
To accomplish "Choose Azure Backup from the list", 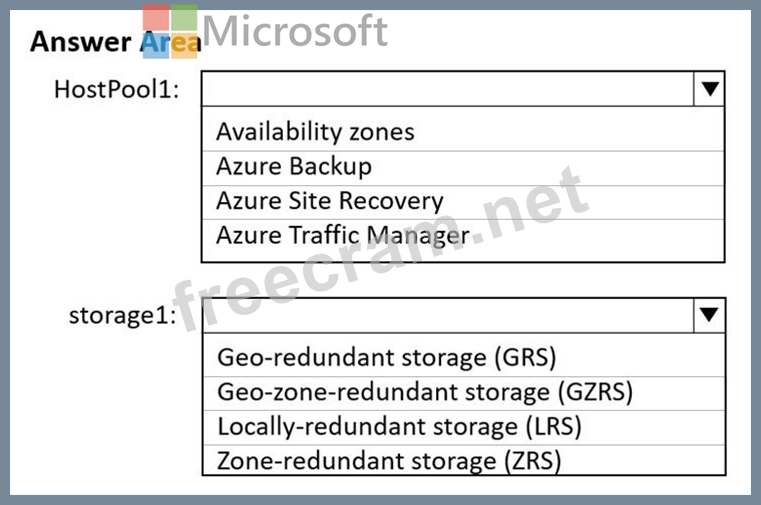I will tap(293, 166).
